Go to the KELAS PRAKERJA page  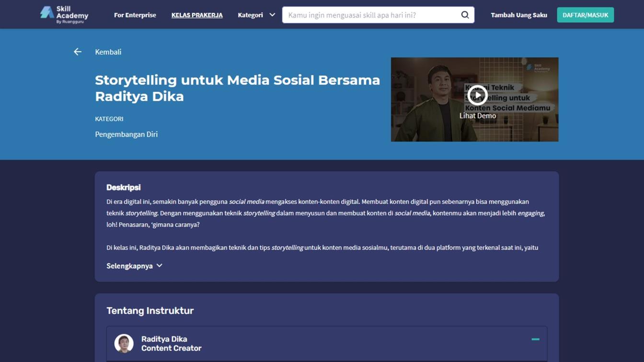pos(197,15)
